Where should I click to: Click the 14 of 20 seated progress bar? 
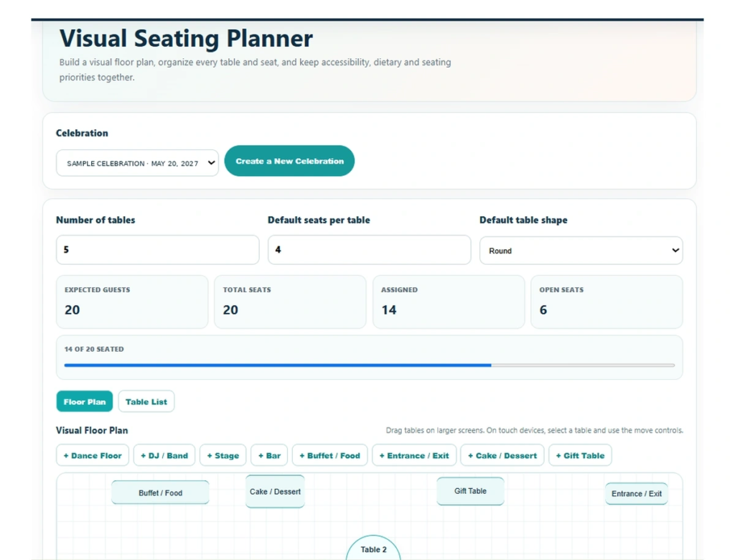(x=370, y=365)
